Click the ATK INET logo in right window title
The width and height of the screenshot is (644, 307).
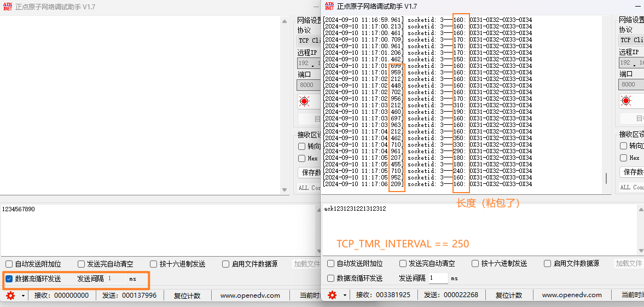pyautogui.click(x=329, y=6)
